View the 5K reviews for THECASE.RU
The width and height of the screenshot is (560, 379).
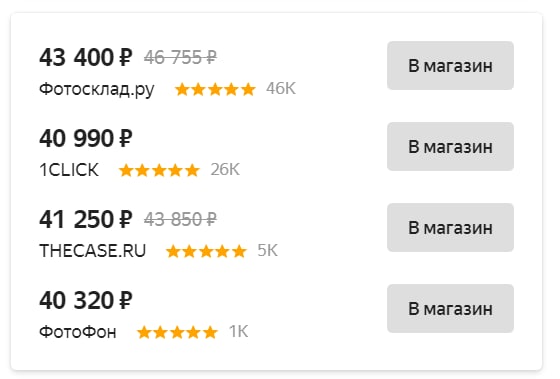268,251
